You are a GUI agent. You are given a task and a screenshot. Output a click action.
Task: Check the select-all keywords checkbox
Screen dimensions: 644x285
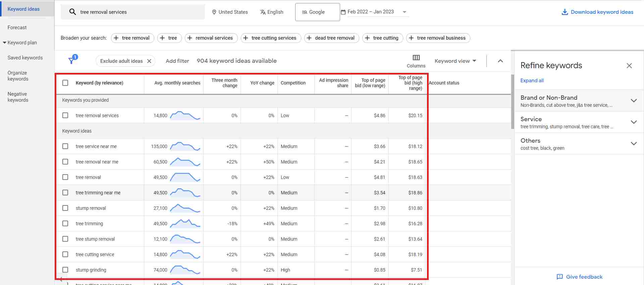(65, 83)
